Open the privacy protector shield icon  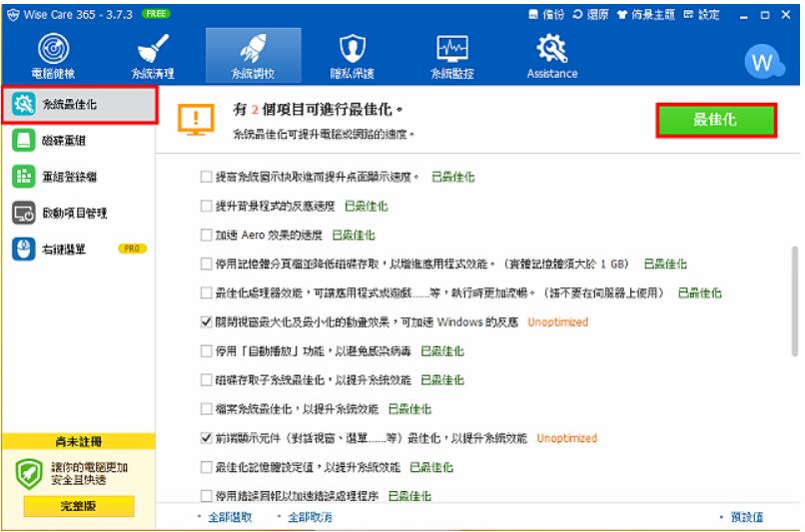(353, 49)
